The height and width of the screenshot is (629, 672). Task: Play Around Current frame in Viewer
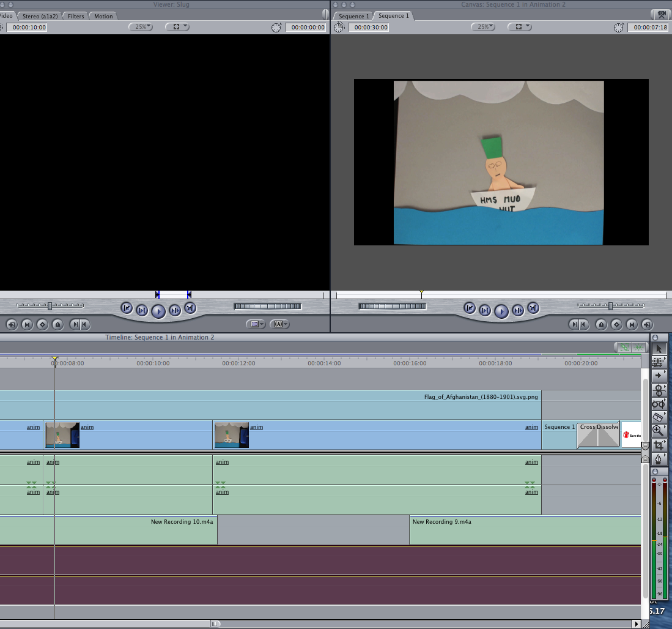point(175,310)
